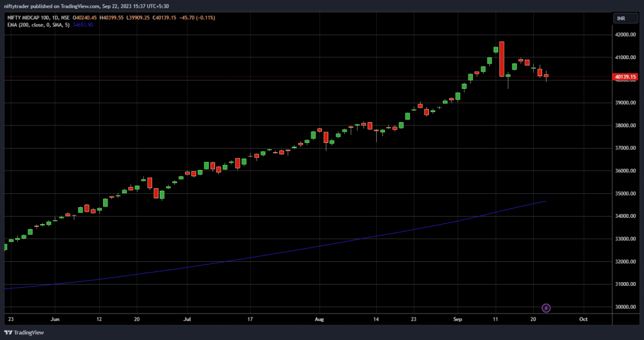Click the 31000.00 price axis label
Image resolution: width=644 pixels, height=340 pixels.
point(625,284)
